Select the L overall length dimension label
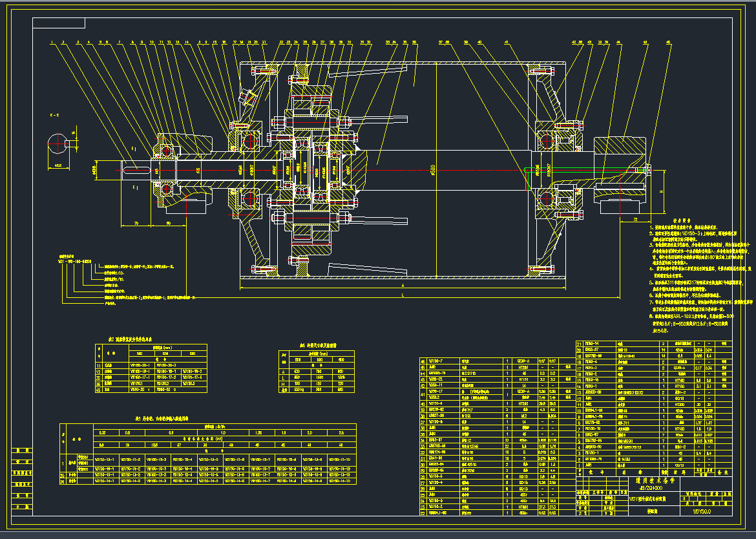The width and height of the screenshot is (756, 539). (403, 295)
